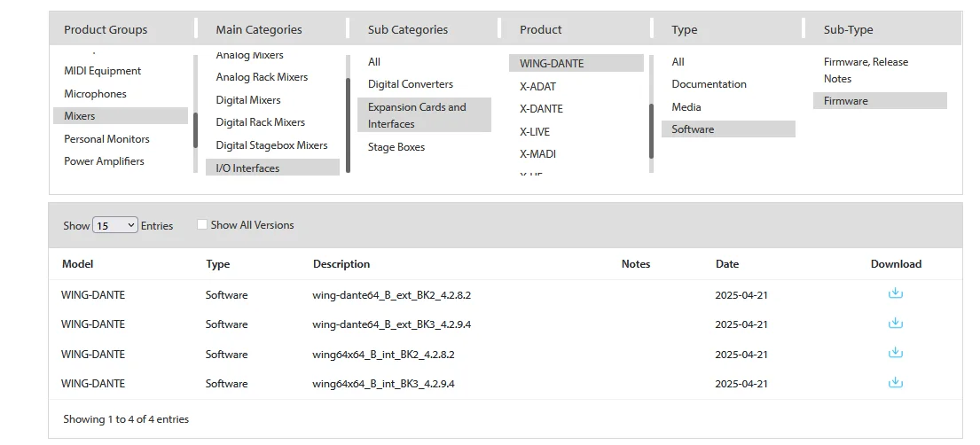Image resolution: width=980 pixels, height=445 pixels.
Task: Download wing-dante64_B_ext_BK2_4.2.8.2 firmware file
Action: (896, 293)
